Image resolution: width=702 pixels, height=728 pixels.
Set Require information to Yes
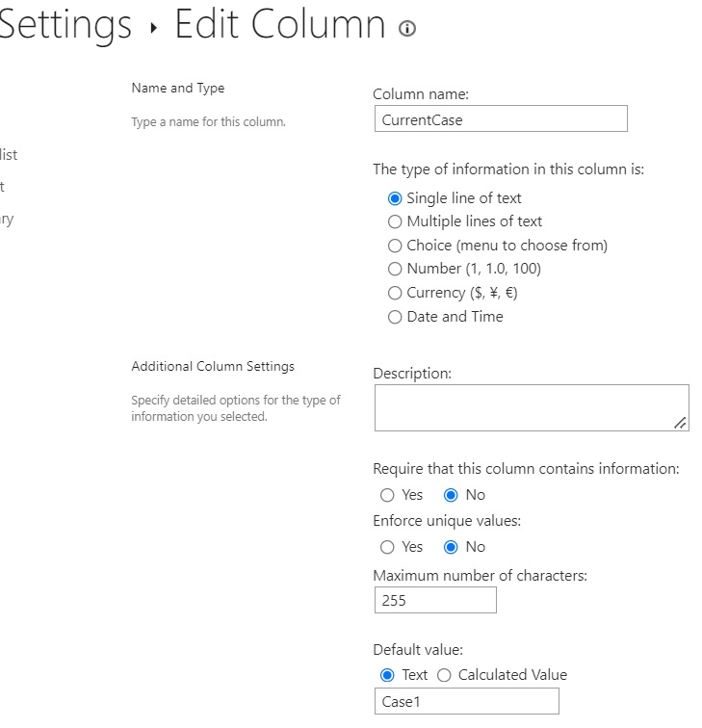pyautogui.click(x=387, y=495)
